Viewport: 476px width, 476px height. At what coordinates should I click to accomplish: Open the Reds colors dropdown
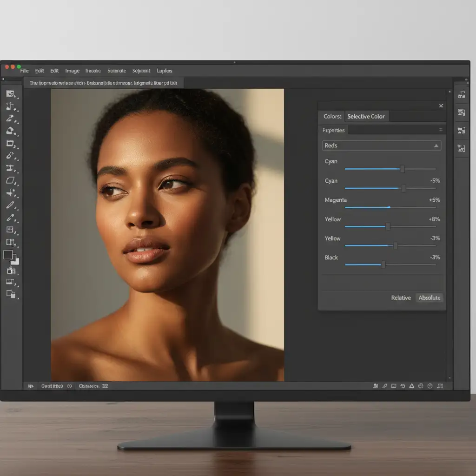click(x=381, y=145)
